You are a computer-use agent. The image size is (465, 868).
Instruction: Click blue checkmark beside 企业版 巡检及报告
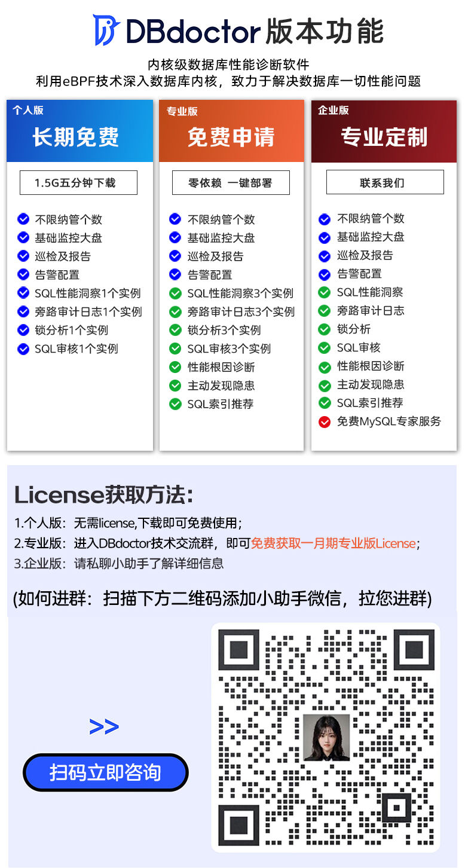pos(325,256)
